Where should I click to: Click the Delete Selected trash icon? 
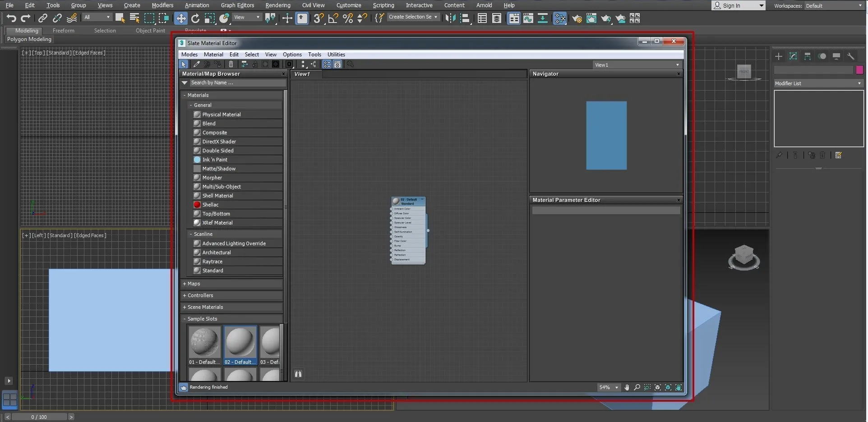pyautogui.click(x=231, y=64)
